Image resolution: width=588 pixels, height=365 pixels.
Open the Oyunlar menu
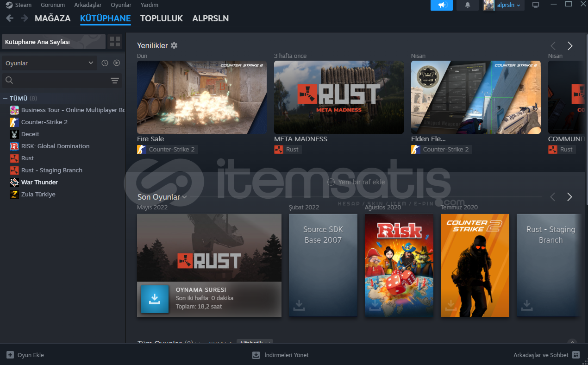tap(121, 5)
